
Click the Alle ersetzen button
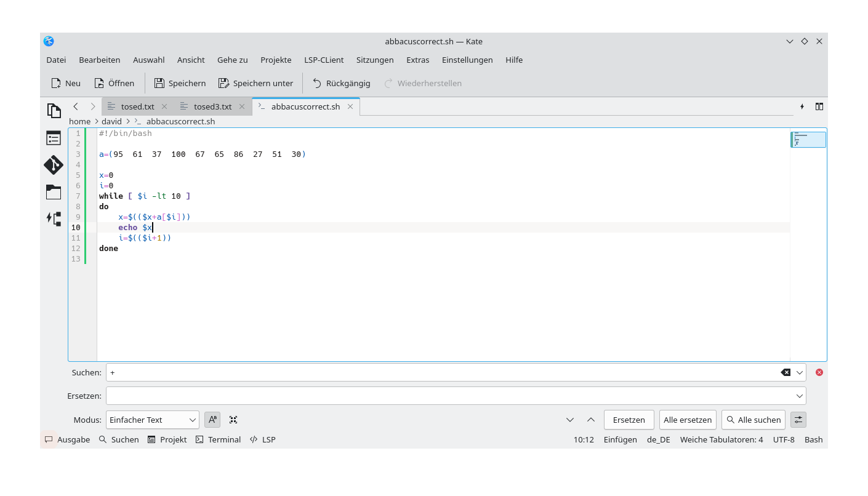click(688, 420)
